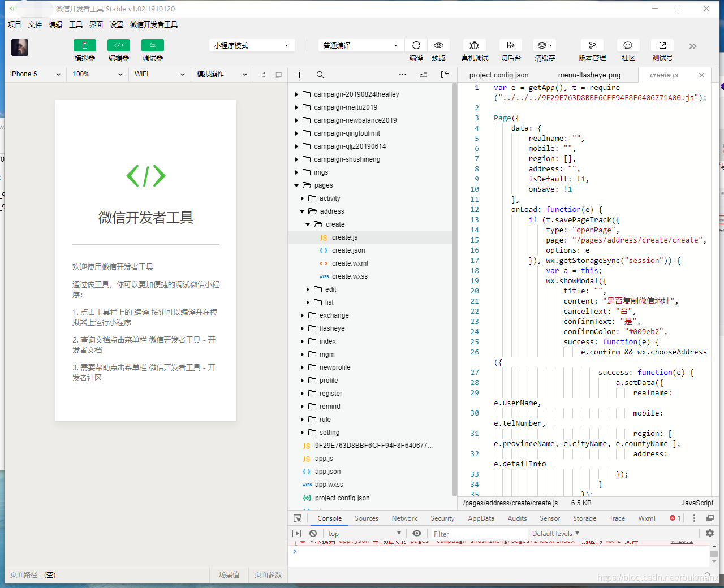The height and width of the screenshot is (588, 724).
Task: Click the switch to background icon
Action: coord(511,45)
